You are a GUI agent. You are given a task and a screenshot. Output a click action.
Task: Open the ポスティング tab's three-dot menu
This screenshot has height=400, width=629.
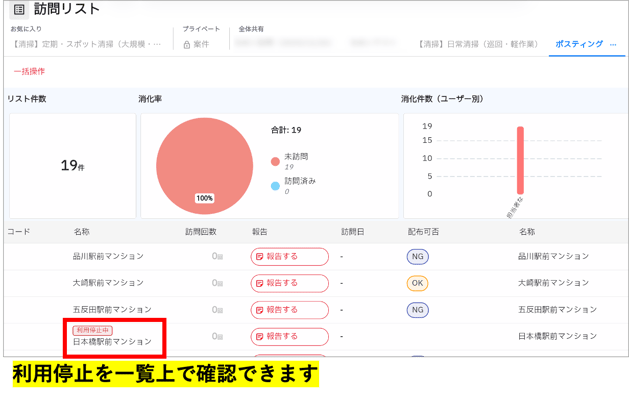pyautogui.click(x=613, y=45)
